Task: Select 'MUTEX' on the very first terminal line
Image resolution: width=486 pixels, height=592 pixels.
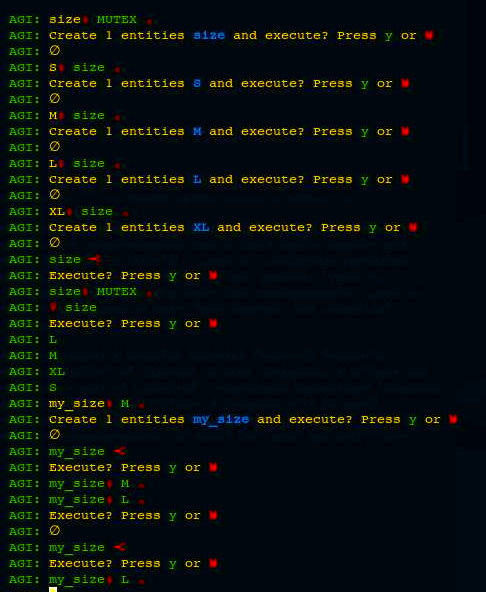Action: pos(117,20)
